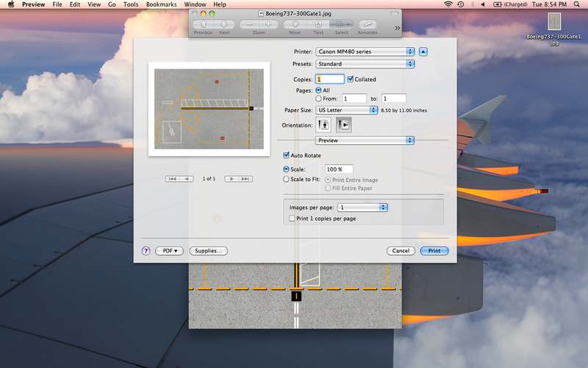Collapse print dialog with the arrow button
This screenshot has width=588, height=368.
click(423, 52)
